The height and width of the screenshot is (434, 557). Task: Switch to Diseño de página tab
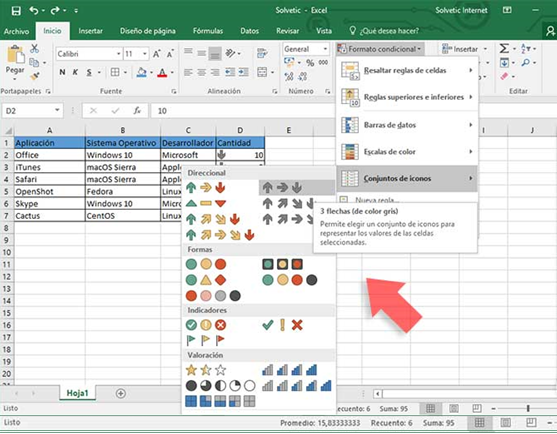point(147,31)
